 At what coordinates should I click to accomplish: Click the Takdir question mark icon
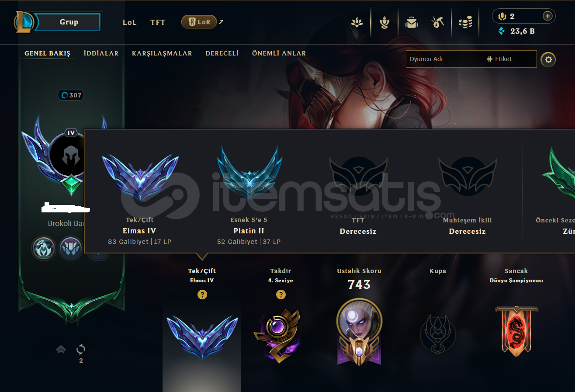pyautogui.click(x=281, y=295)
